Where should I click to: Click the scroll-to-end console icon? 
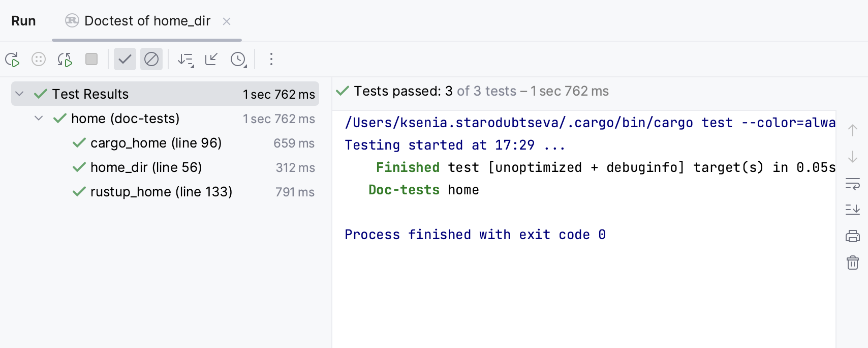853,209
